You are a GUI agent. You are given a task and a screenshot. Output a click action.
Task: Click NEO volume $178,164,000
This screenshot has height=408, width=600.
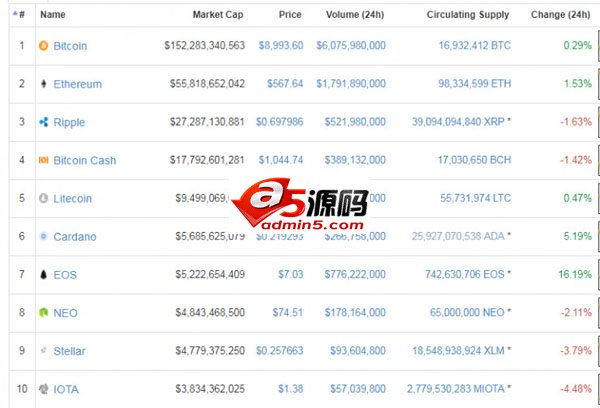click(355, 312)
